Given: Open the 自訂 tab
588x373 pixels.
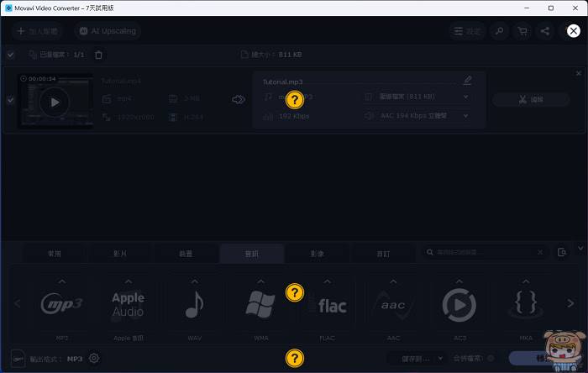Looking at the screenshot, I should [383, 254].
